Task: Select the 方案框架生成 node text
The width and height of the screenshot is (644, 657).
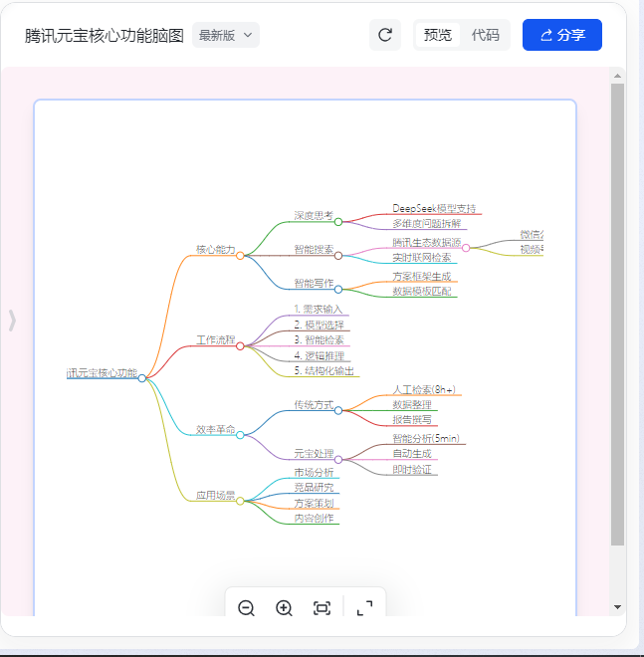Action: (x=421, y=277)
